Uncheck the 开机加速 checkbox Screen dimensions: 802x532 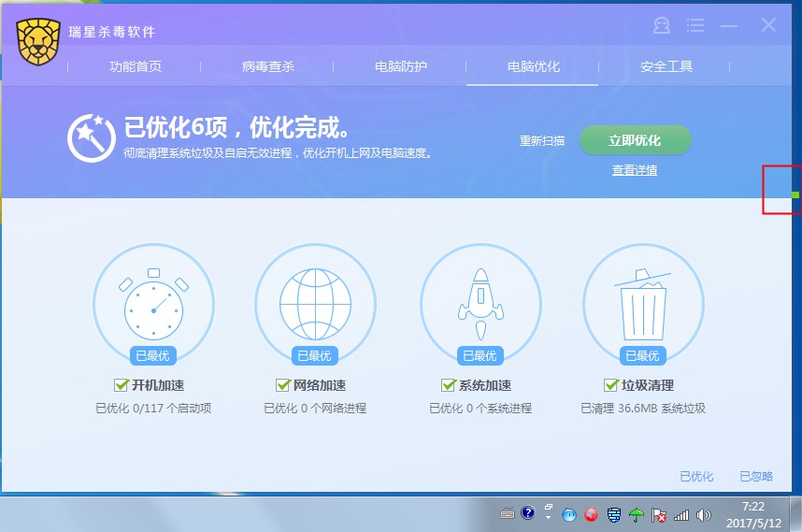(121, 385)
